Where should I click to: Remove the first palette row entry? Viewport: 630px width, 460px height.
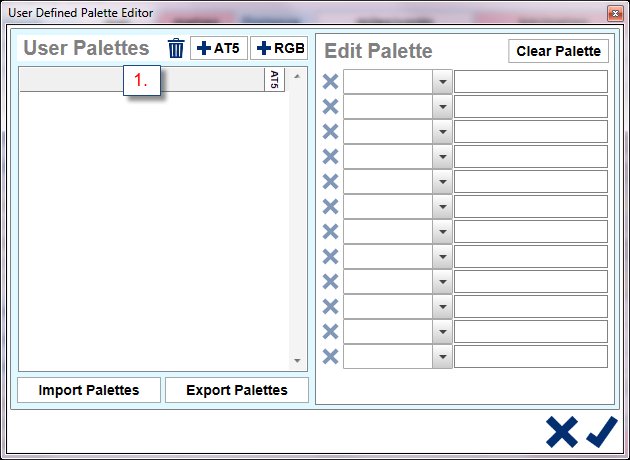pyautogui.click(x=330, y=82)
